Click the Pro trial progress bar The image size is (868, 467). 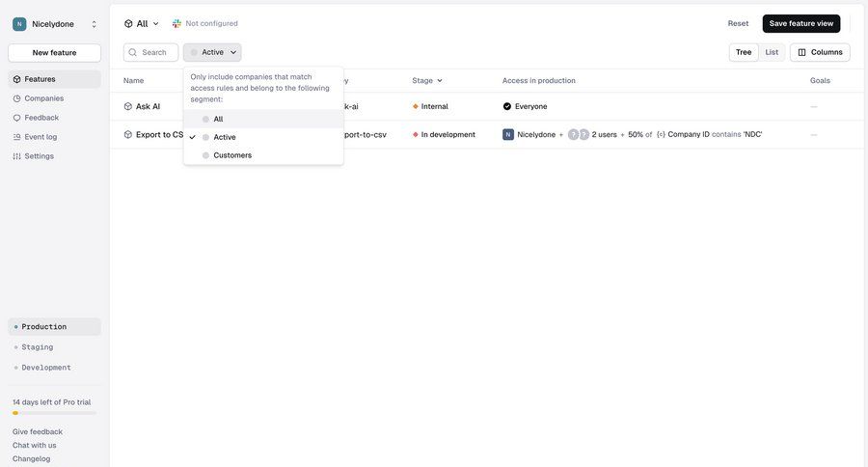pos(54,413)
